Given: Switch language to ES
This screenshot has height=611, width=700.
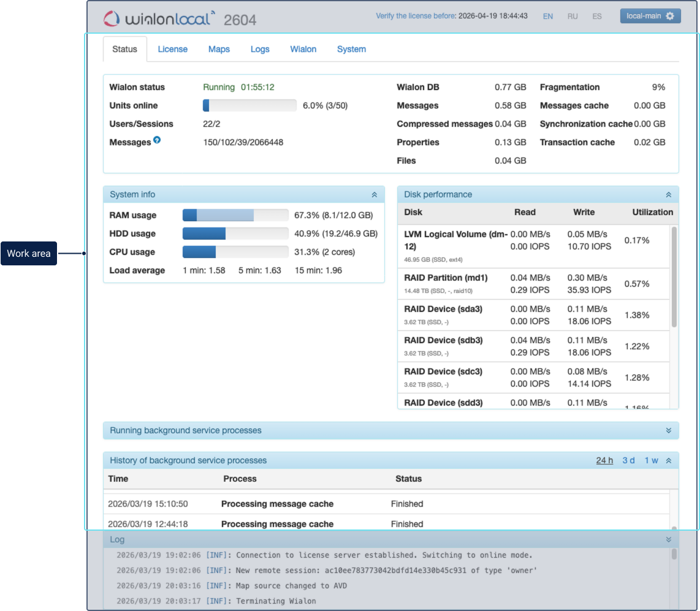Looking at the screenshot, I should tap(596, 17).
